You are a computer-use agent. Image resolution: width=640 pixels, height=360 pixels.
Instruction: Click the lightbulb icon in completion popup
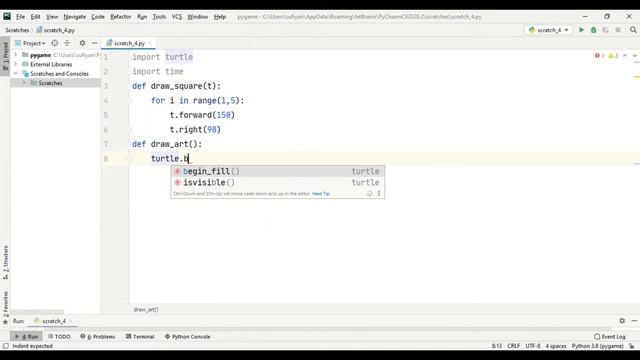coord(369,193)
